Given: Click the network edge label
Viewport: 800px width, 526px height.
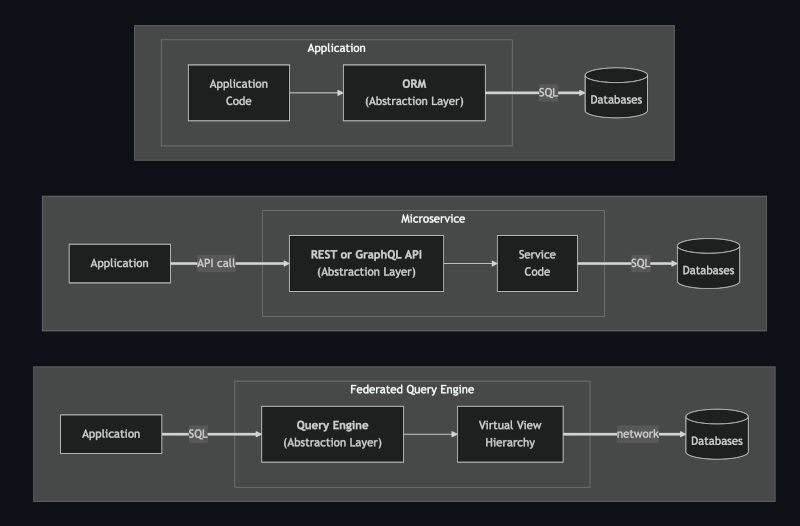Looking at the screenshot, I should click(638, 434).
